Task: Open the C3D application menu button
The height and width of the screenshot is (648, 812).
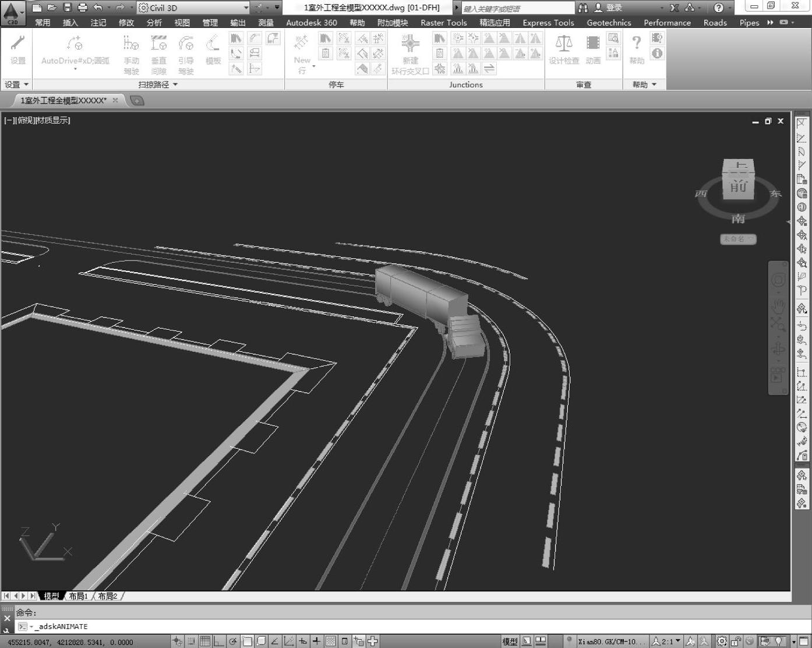Action: pyautogui.click(x=13, y=13)
